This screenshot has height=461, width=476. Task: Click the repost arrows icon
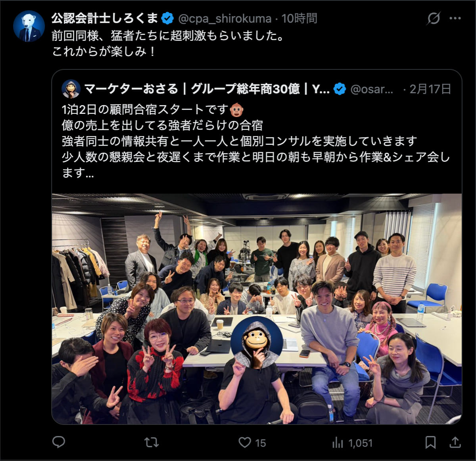coord(151,442)
